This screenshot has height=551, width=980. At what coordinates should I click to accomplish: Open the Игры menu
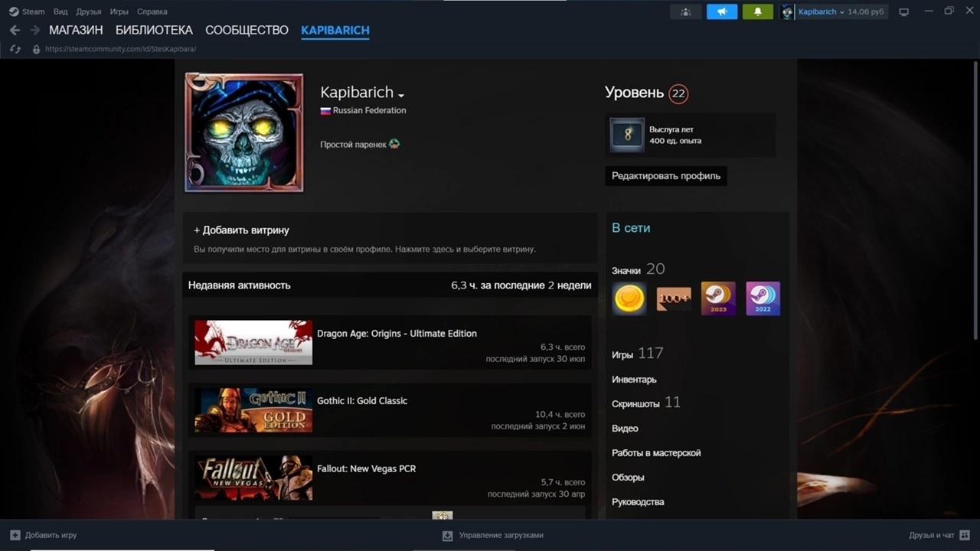[x=119, y=11]
